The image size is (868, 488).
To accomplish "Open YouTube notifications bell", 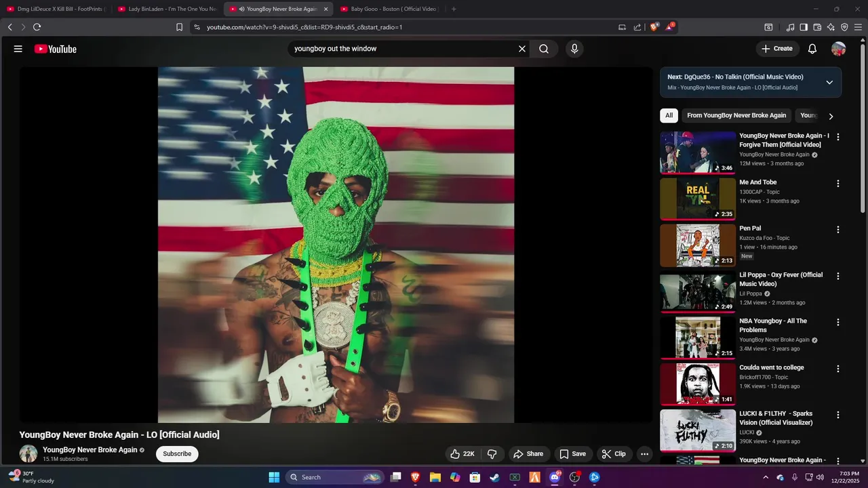I will pyautogui.click(x=812, y=49).
